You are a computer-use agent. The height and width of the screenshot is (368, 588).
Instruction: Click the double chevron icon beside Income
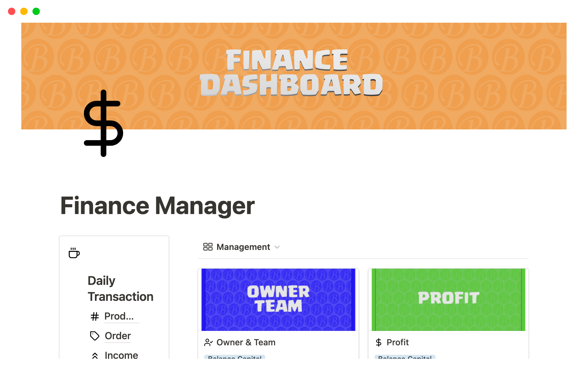pyautogui.click(x=95, y=355)
